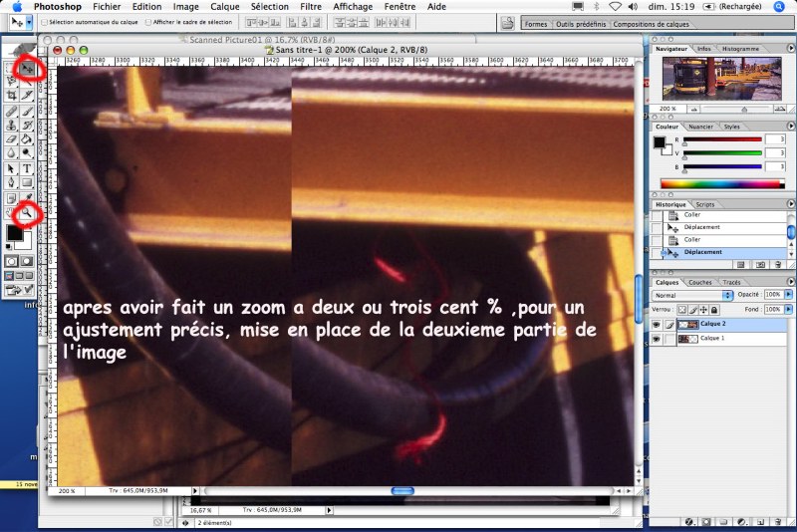The height and width of the screenshot is (532, 797).
Task: Select the Brush tool
Action: coord(27,112)
